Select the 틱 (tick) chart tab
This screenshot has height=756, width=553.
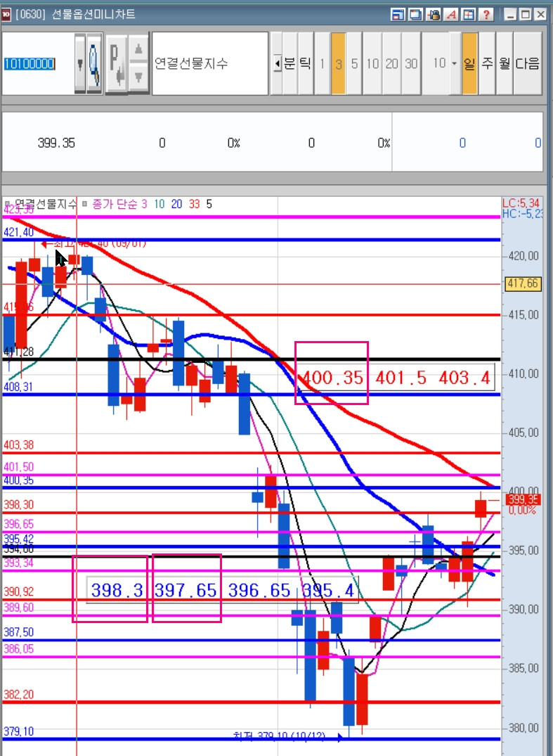point(306,63)
